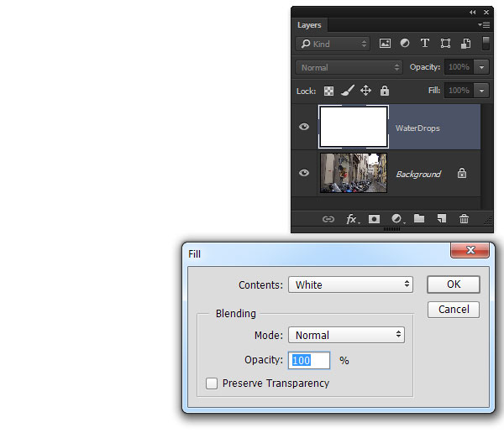Delete layer using the trash icon
Viewport: 504px width, 433px height.
point(464,219)
